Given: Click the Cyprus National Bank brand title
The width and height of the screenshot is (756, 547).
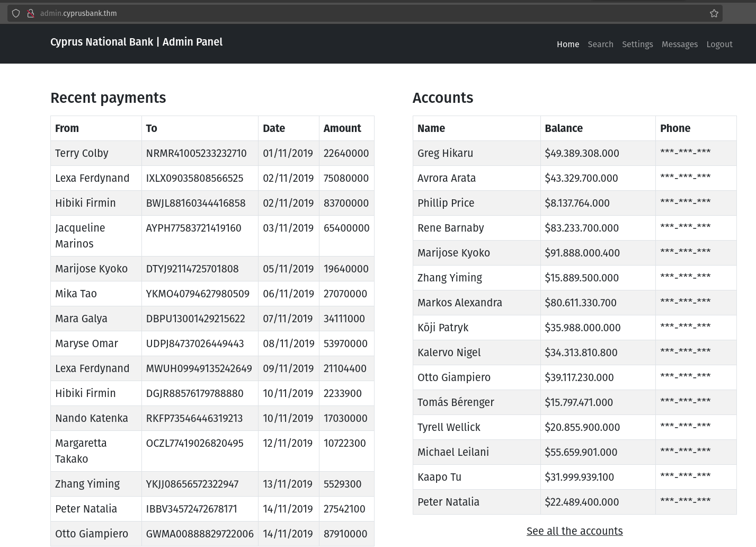Looking at the screenshot, I should pos(136,42).
